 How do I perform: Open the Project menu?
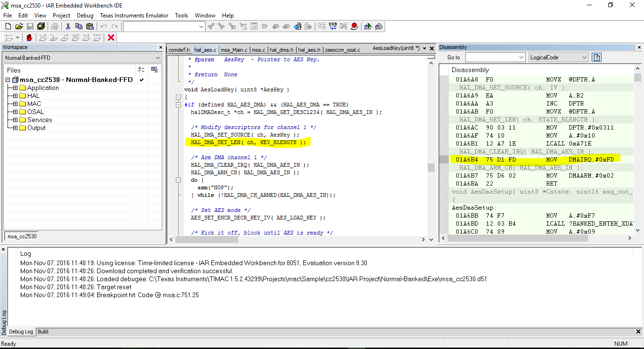click(61, 16)
